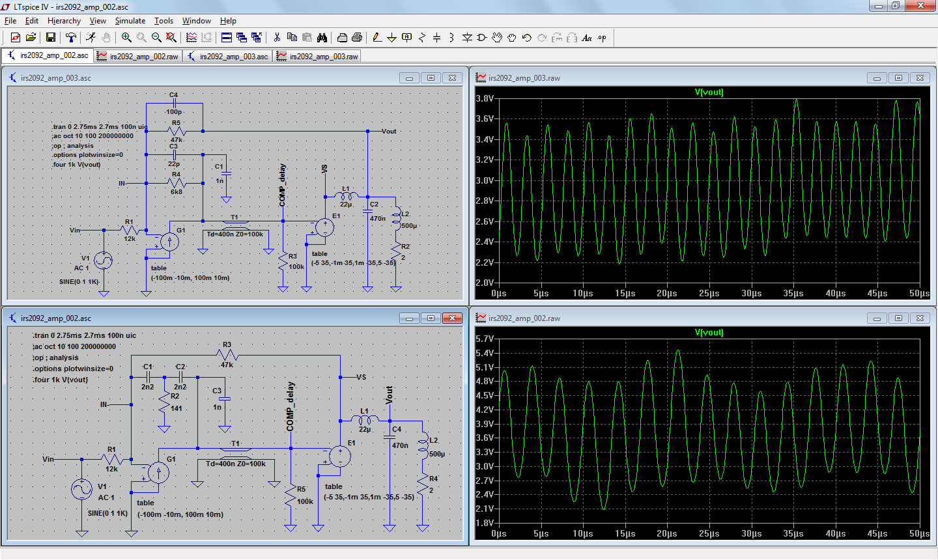938x560 pixels.
Task: Click the VS net label in amp_002 schematic
Action: click(361, 377)
